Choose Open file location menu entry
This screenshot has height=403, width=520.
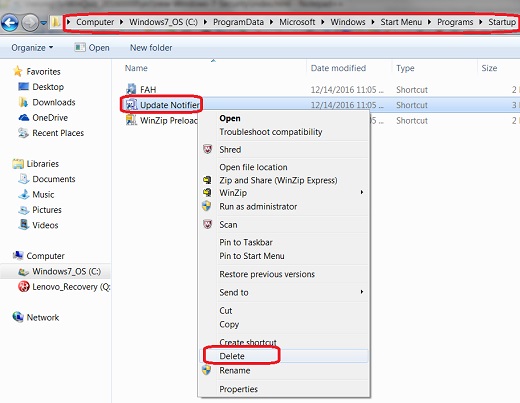click(253, 167)
